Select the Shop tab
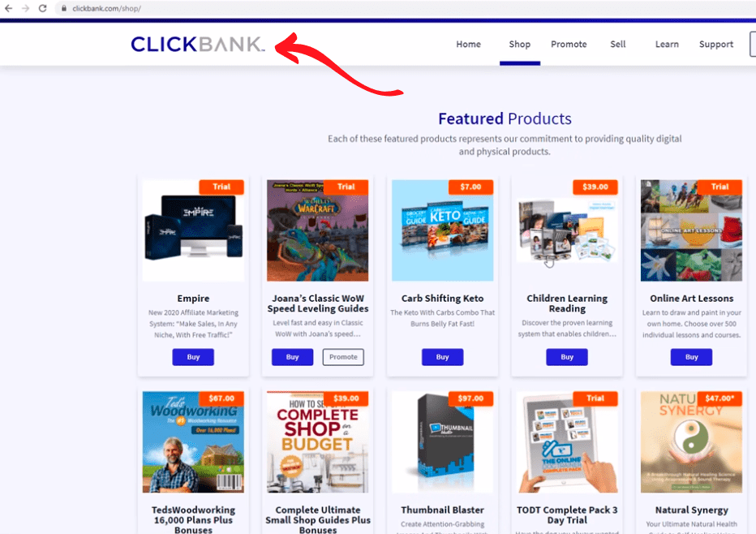756x534 pixels. pos(519,44)
